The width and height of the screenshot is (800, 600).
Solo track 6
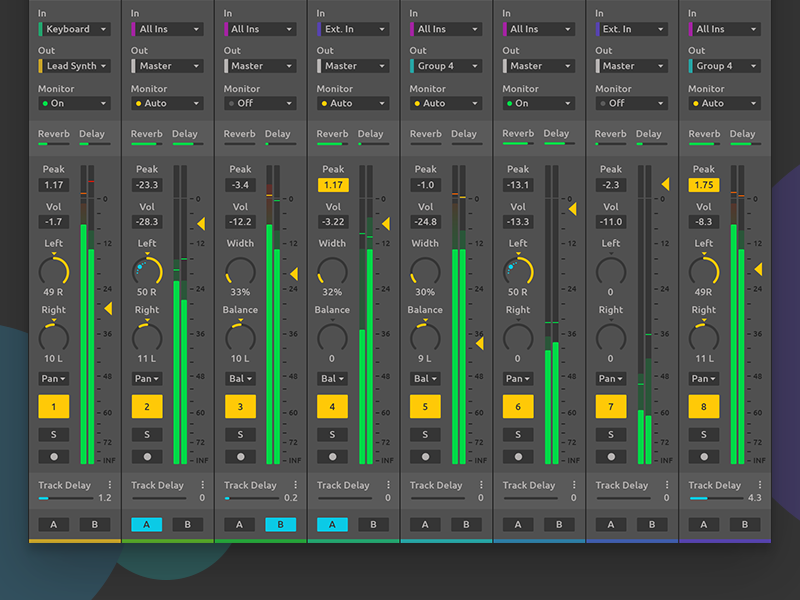pos(517,434)
